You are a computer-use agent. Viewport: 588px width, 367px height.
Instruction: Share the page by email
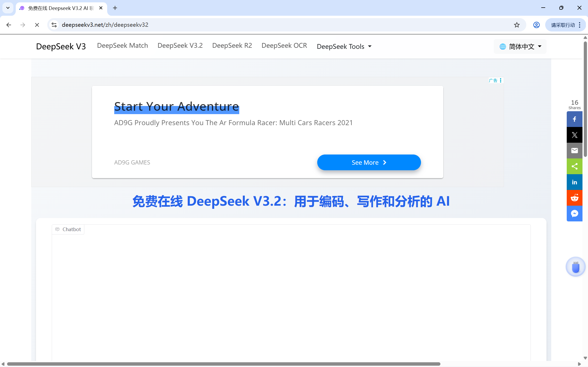pyautogui.click(x=574, y=151)
